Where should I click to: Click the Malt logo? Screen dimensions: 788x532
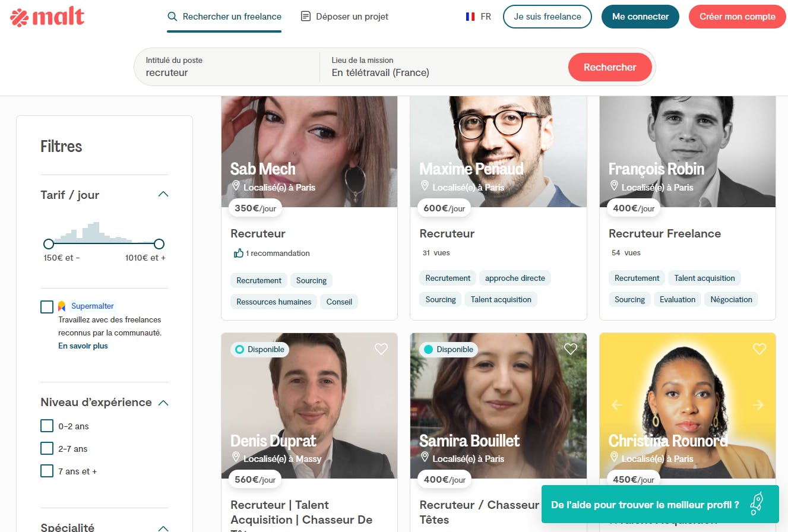coord(47,17)
